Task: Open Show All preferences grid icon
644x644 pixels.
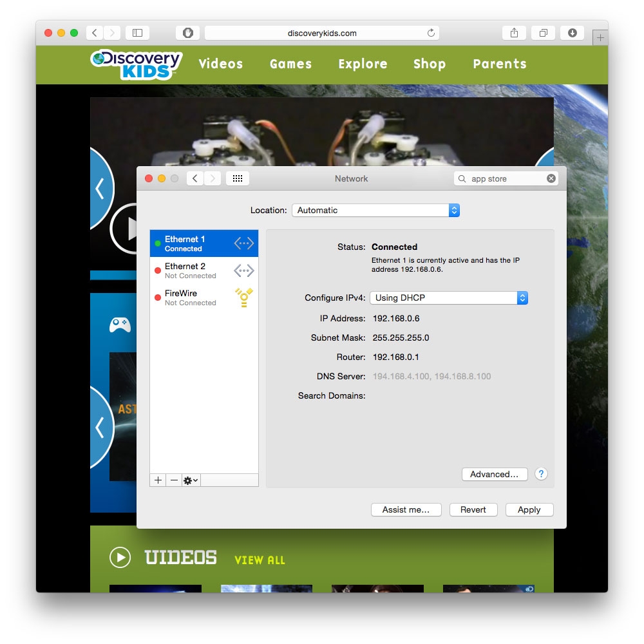Action: (x=238, y=178)
